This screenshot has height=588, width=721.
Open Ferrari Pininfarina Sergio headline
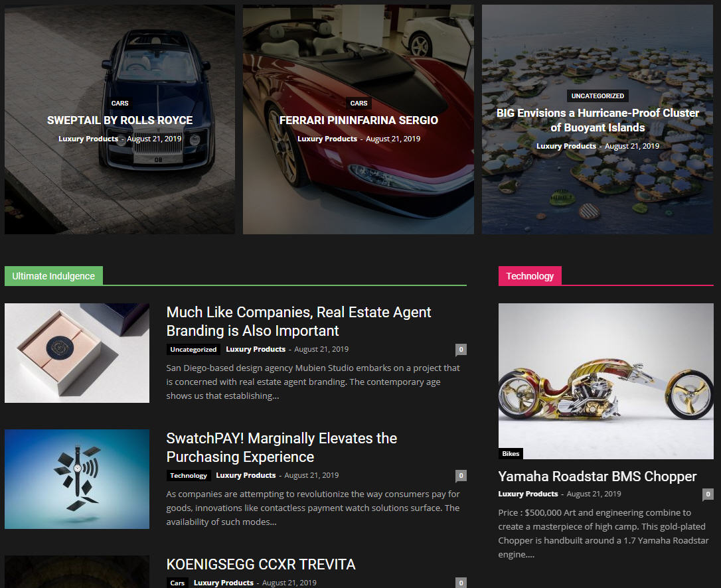(x=359, y=120)
